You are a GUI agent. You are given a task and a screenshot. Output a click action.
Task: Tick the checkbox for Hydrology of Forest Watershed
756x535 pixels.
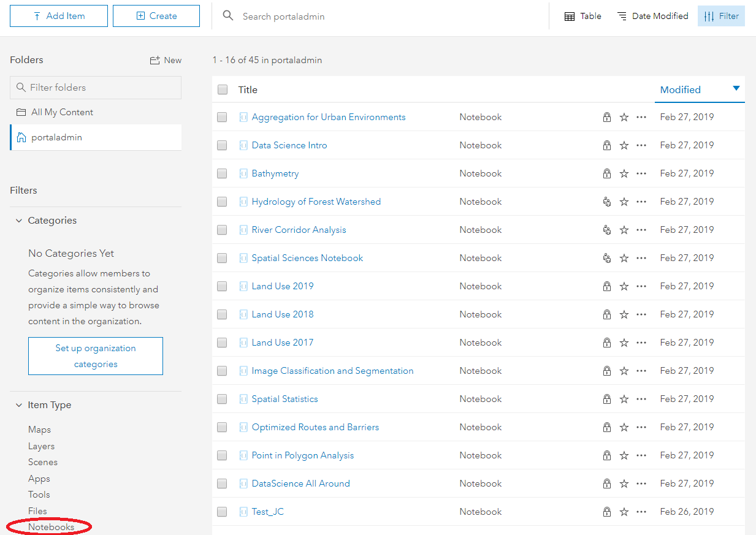(x=222, y=202)
